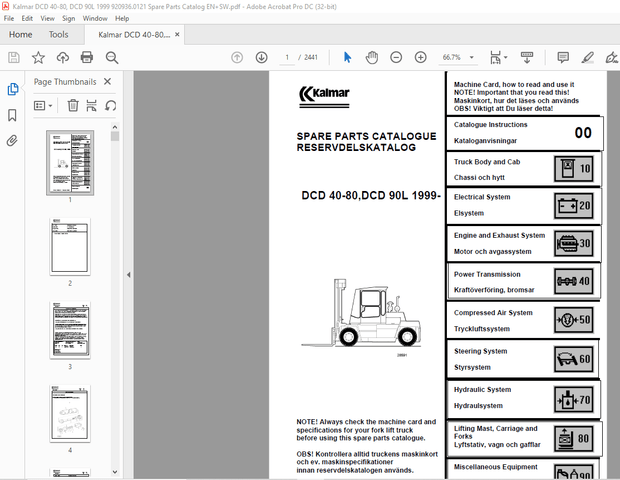Click the current page number field
Viewport: 620px width, 480px height.
287,58
